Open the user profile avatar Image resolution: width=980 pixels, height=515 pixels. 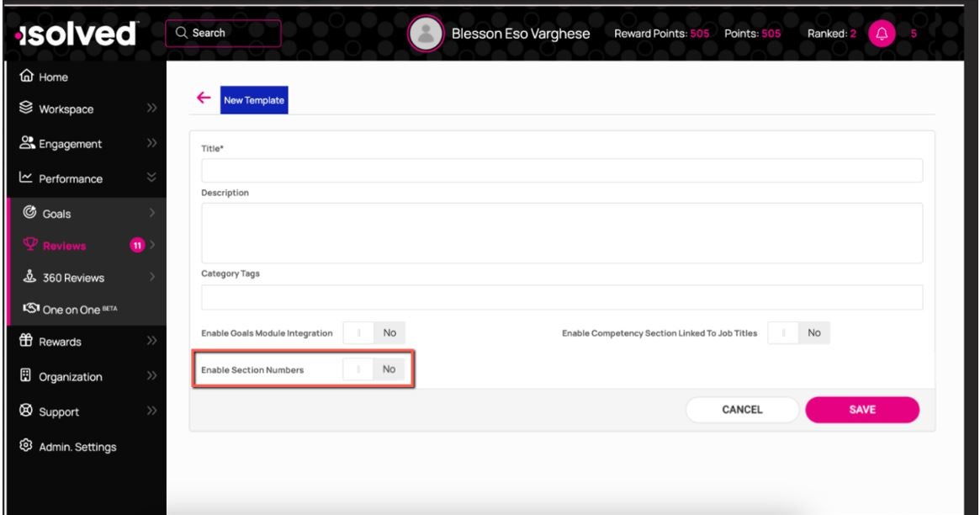click(426, 34)
